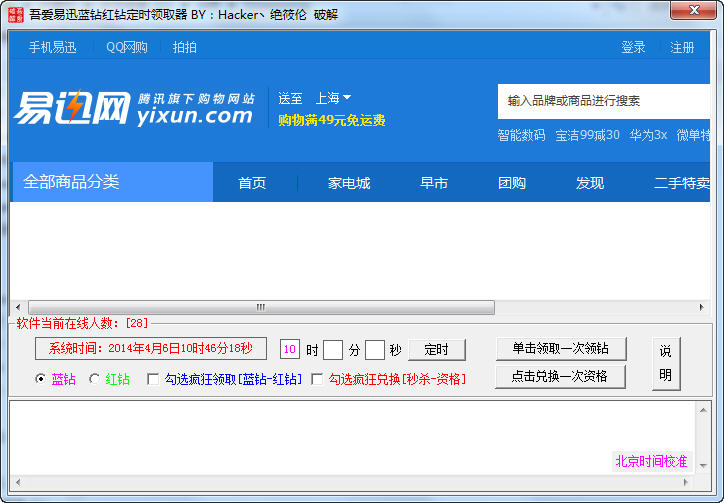Click the log box scroll down arrow
Screen dimensions: 724x503
[703, 466]
